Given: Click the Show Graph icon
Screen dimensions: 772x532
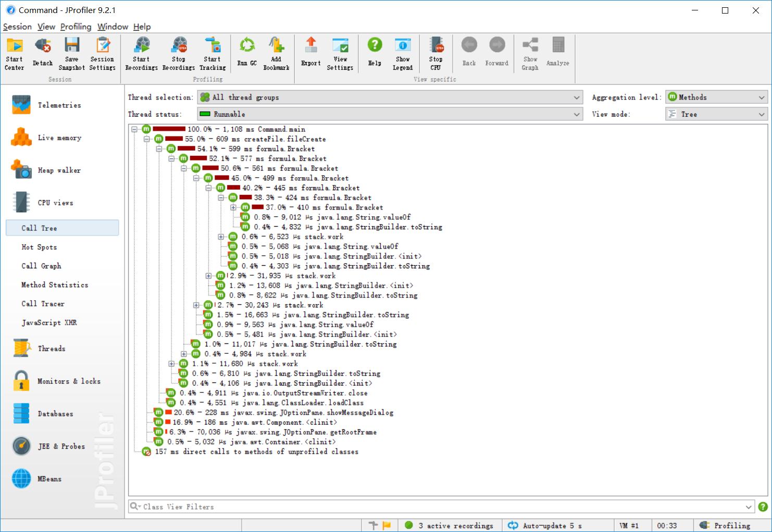Looking at the screenshot, I should (x=530, y=54).
